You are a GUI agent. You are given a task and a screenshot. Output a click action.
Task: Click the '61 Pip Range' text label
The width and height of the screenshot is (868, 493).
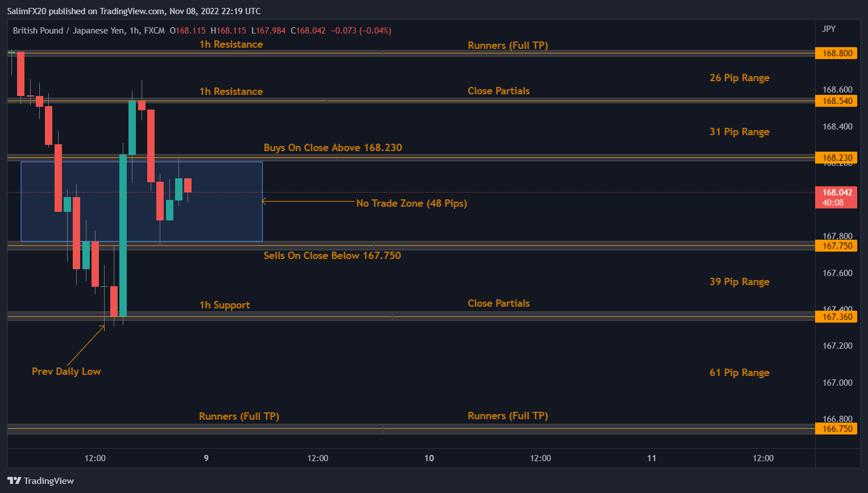(x=739, y=373)
